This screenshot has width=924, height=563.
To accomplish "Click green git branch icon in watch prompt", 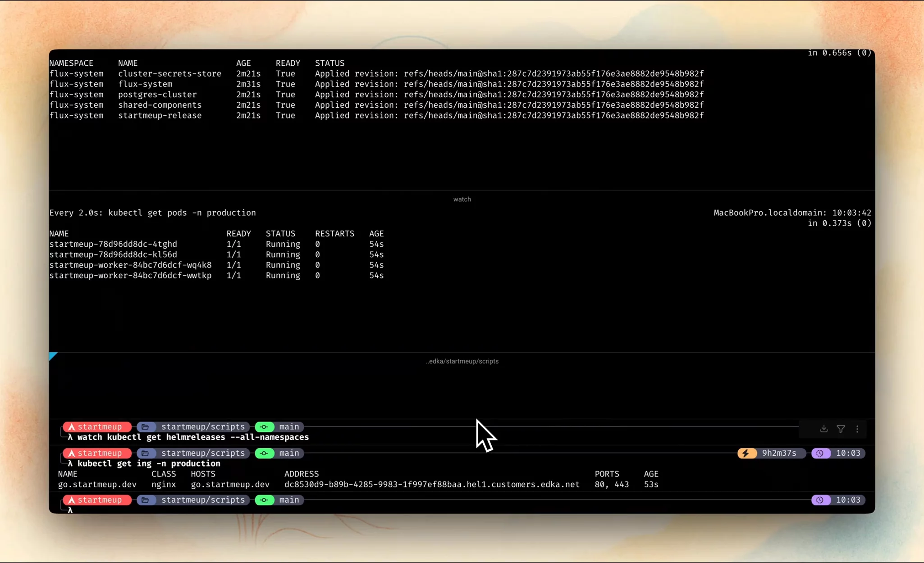I will coord(265,427).
